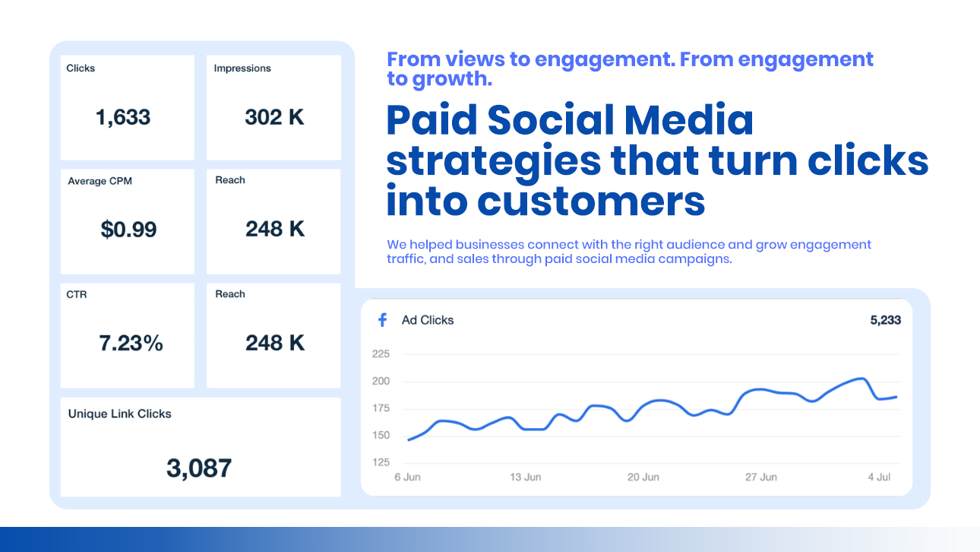The image size is (980, 552).
Task: Click the Ad Clicks chart title
Action: point(427,320)
